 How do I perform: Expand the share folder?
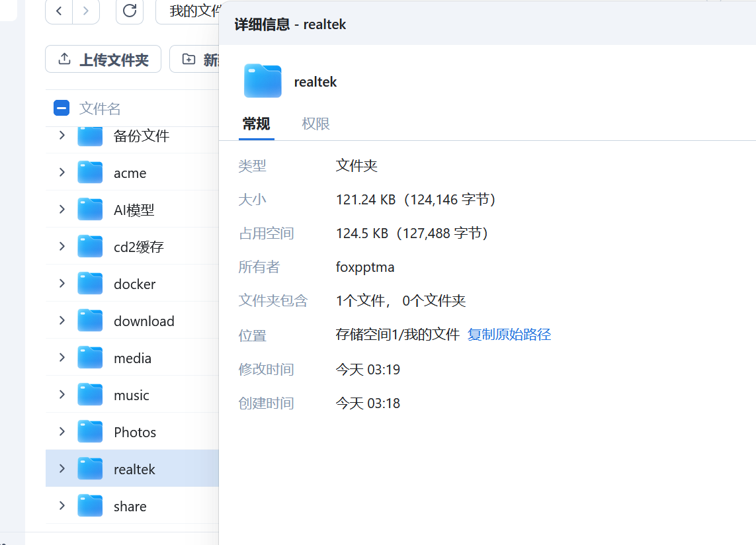pos(62,505)
